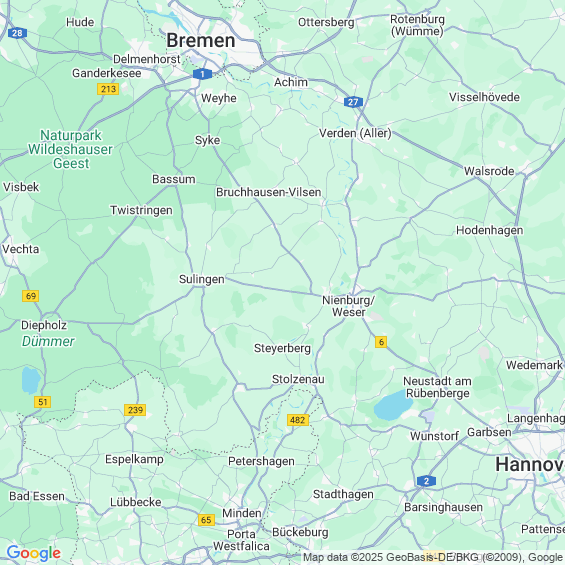The height and width of the screenshot is (565, 565).
Task: Click the yellow 65 road shield near Minden
Action: [206, 520]
